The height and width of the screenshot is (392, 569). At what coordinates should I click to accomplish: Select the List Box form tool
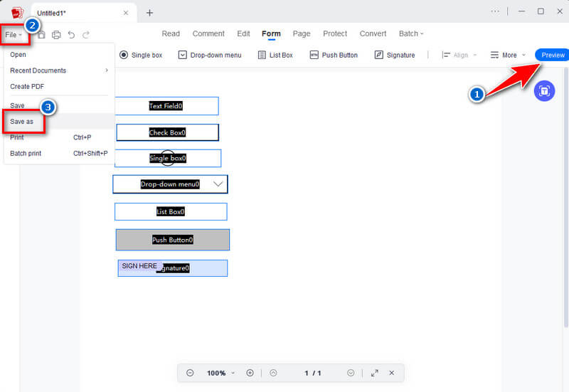pyautogui.click(x=275, y=55)
